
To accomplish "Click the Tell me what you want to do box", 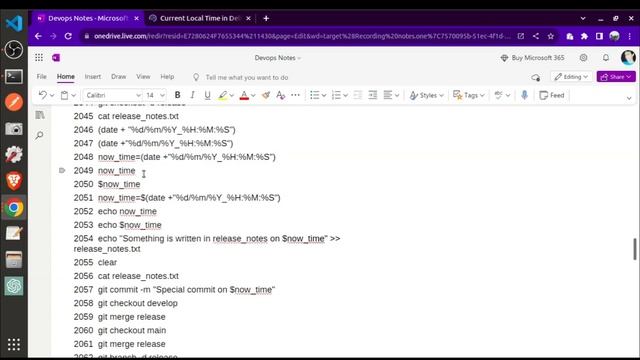I will point(247,77).
